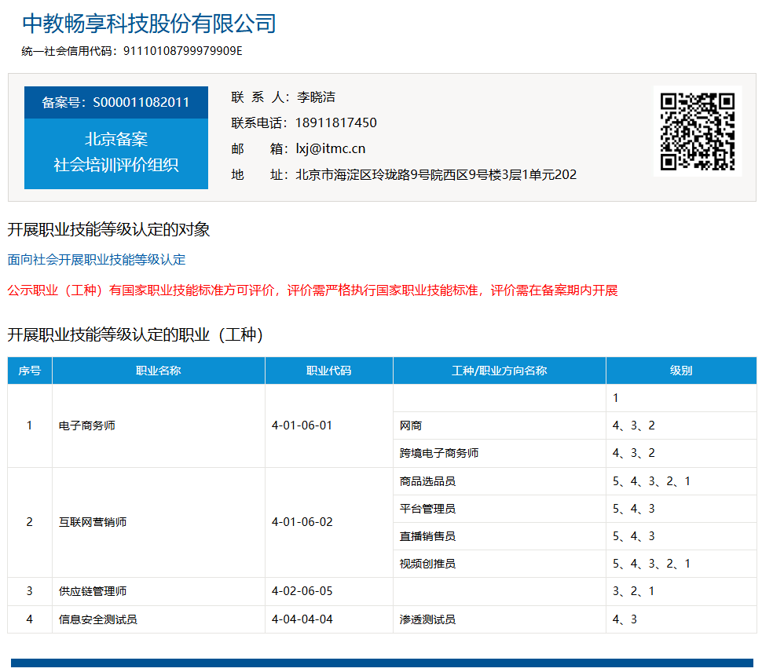Click company title 中教畅享科技股份有限公司

tap(149, 24)
